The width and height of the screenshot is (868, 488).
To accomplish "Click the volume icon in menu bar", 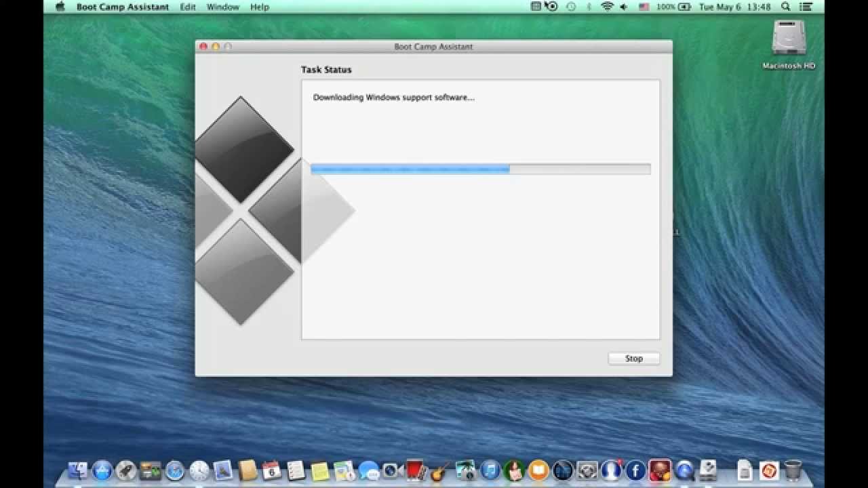I will click(624, 7).
